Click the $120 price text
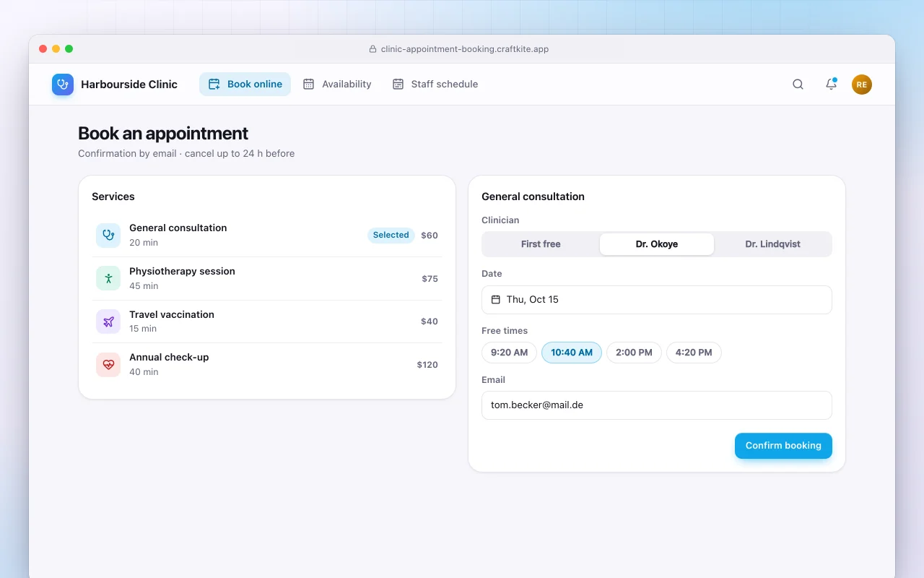 tap(427, 365)
